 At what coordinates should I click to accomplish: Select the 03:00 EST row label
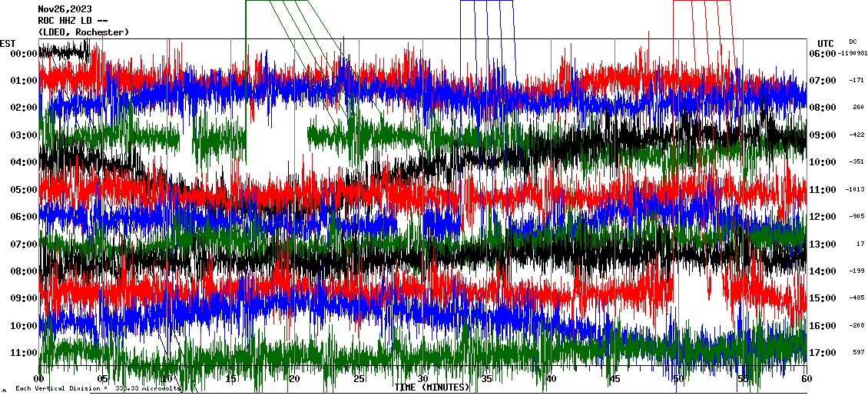coord(25,135)
